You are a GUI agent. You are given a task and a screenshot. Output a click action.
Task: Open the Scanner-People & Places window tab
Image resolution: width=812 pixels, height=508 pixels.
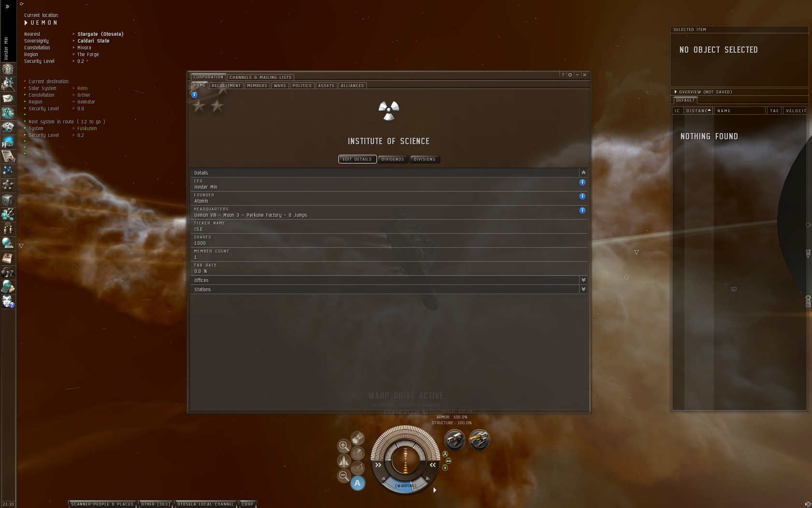pyautogui.click(x=102, y=504)
